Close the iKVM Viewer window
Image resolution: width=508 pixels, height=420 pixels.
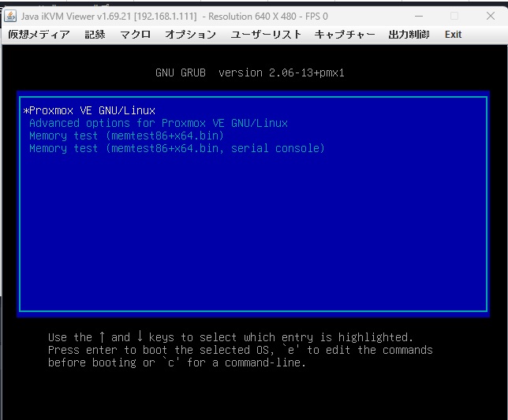coord(491,16)
